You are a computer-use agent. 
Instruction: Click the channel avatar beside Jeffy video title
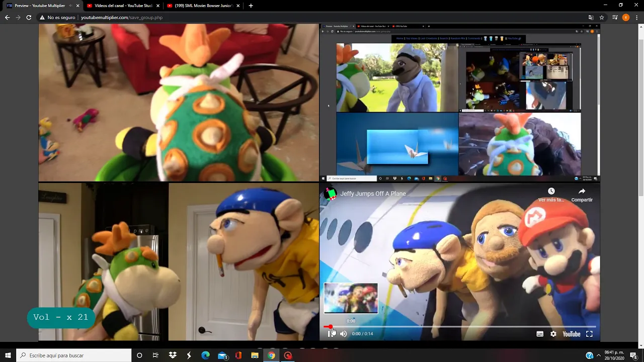330,194
